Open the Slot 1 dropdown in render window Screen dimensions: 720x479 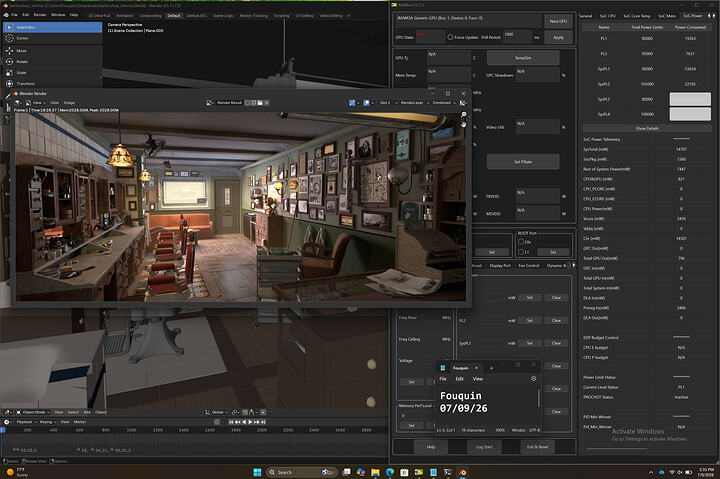click(387, 103)
